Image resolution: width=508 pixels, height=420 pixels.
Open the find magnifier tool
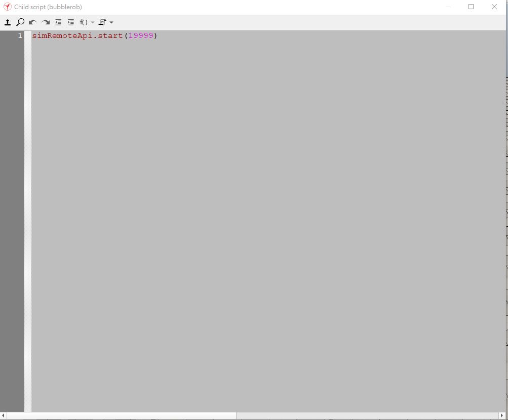pyautogui.click(x=20, y=22)
